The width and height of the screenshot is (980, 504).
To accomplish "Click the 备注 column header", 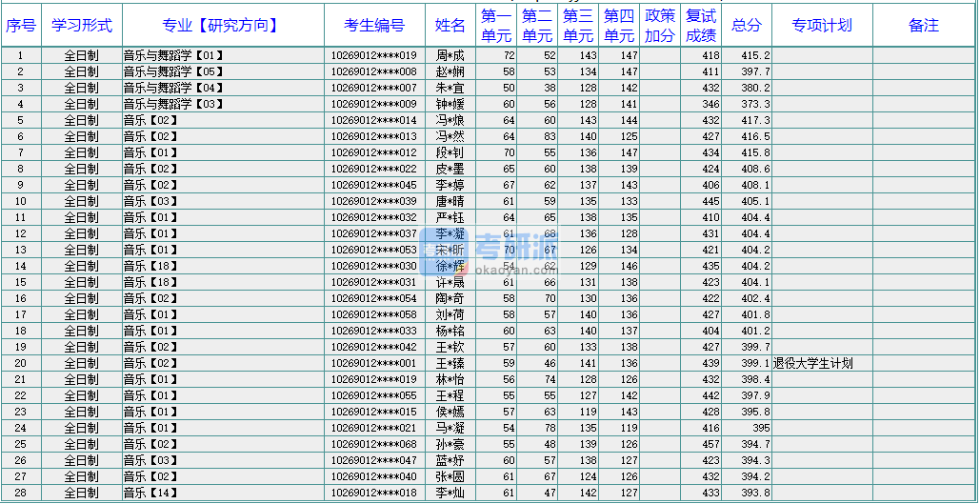I will (923, 26).
